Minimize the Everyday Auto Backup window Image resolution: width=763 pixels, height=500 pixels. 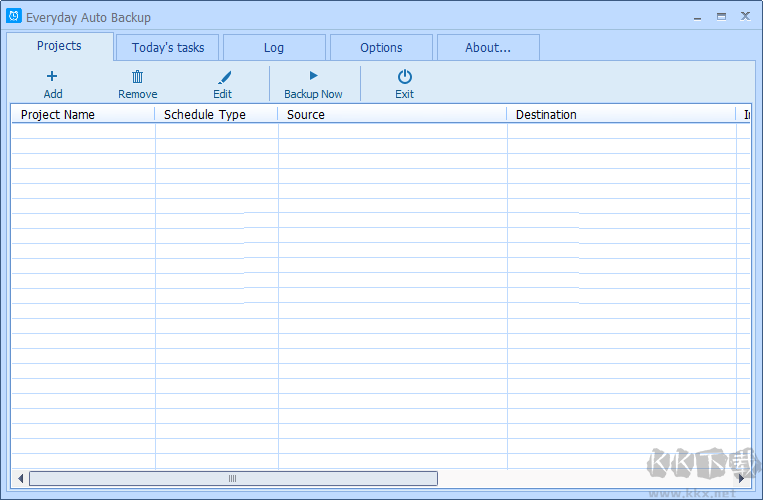pos(696,16)
